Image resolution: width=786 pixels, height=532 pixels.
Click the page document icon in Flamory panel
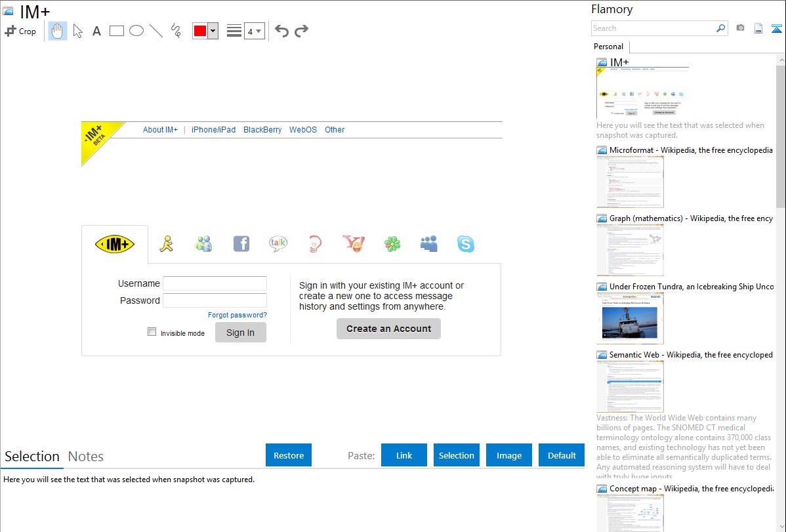coord(758,28)
